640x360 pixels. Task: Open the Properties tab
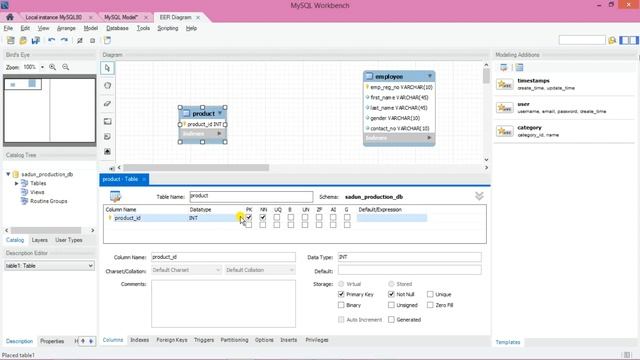pyautogui.click(x=52, y=341)
